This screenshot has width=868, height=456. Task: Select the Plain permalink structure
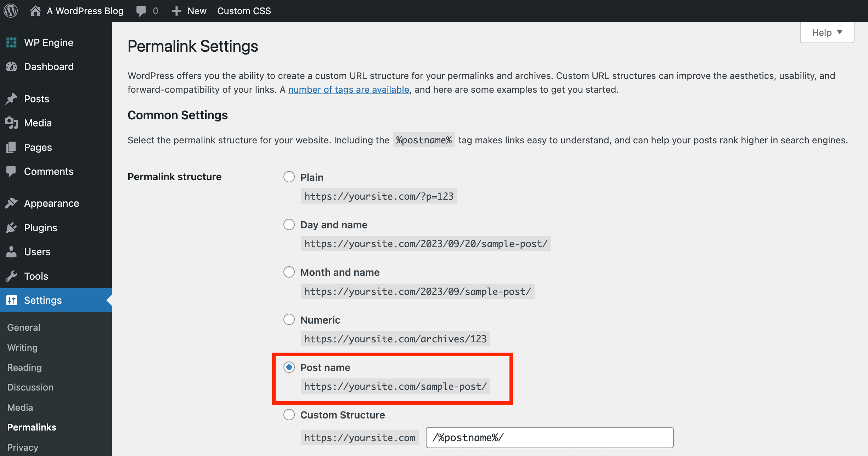coord(289,177)
